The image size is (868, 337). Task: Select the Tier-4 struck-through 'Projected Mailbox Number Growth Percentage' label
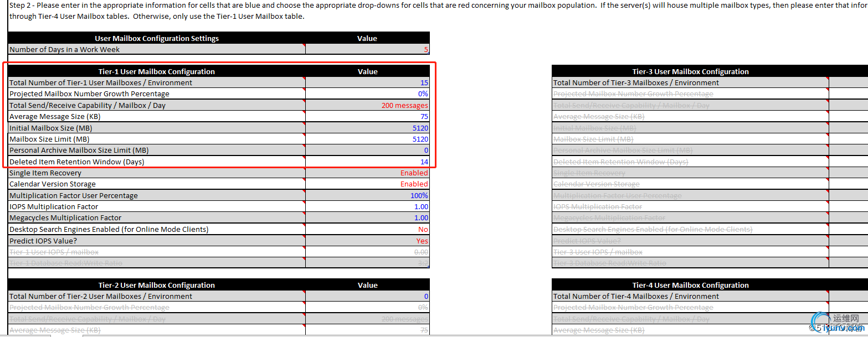(633, 308)
